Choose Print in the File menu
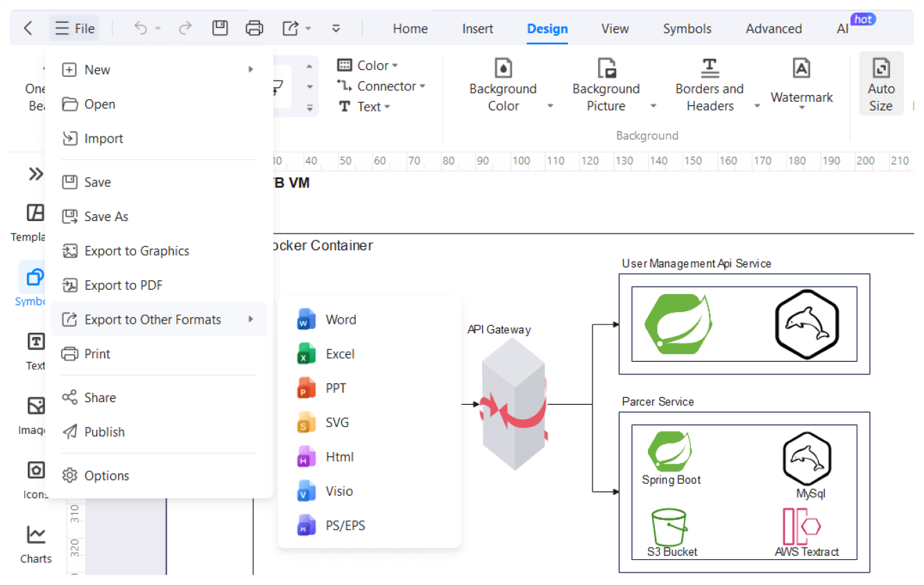 coord(159,353)
